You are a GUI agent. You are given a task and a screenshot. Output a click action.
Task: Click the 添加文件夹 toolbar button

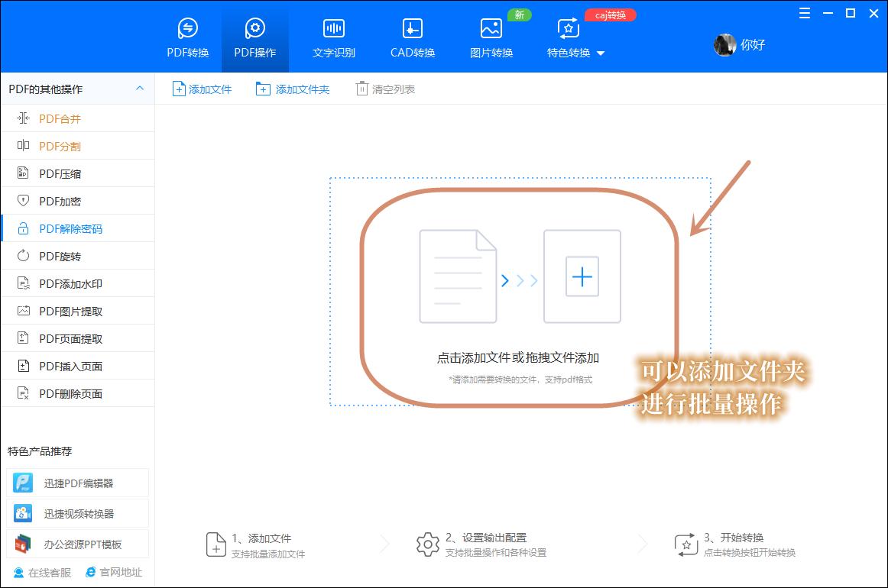pos(292,89)
